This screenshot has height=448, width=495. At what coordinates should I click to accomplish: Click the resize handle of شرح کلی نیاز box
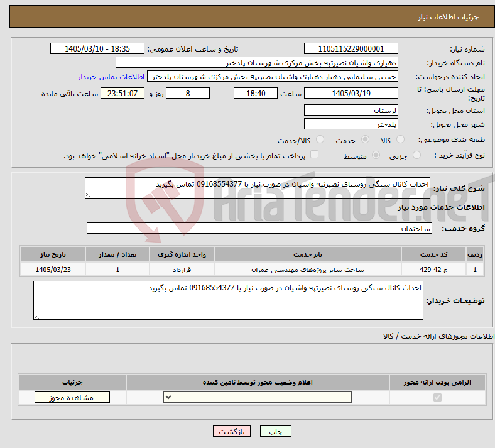click(x=88, y=195)
